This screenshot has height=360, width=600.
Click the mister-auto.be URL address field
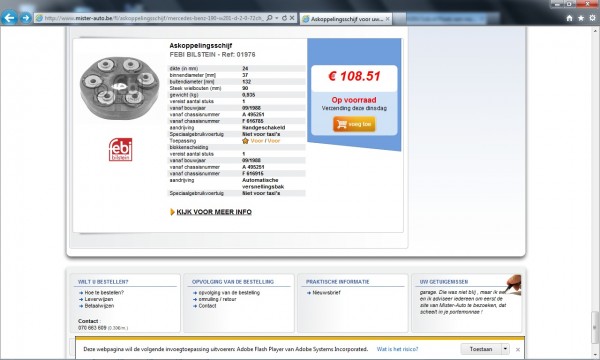154,18
